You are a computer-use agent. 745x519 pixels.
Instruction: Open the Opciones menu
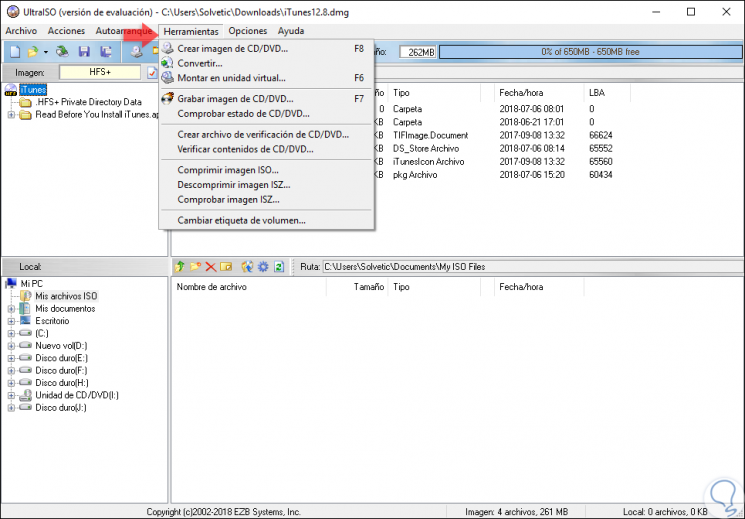click(248, 31)
